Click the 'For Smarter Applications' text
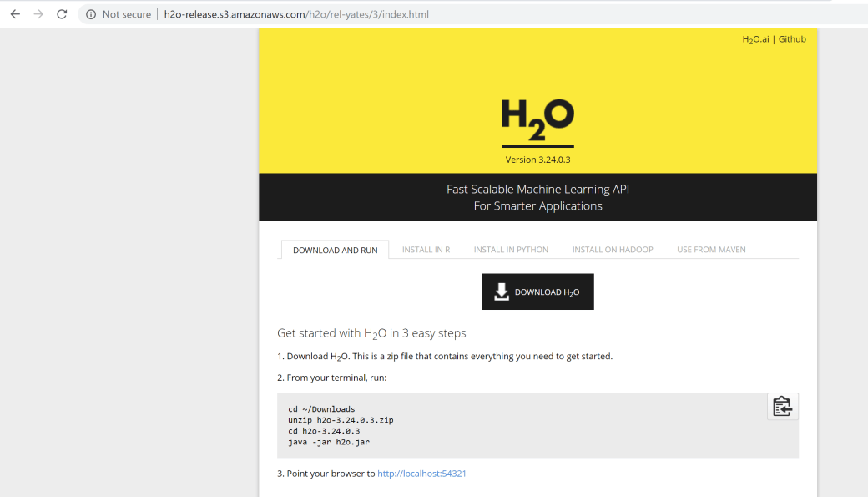 coord(537,206)
